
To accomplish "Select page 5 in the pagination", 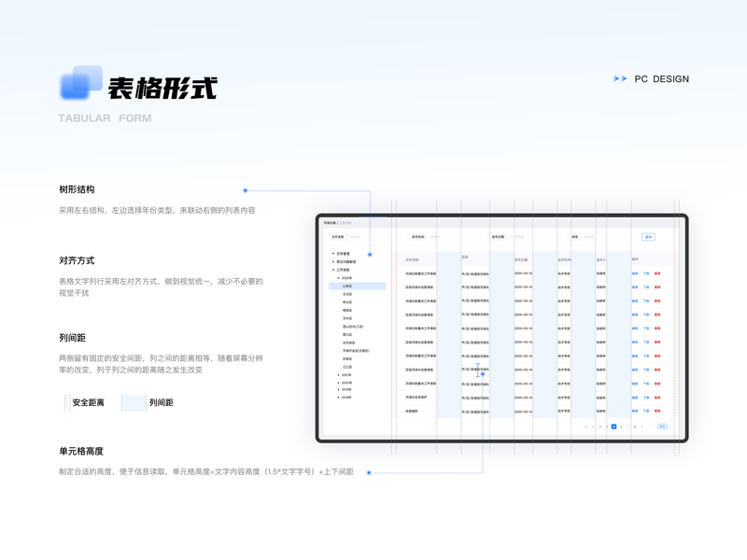I will tap(621, 427).
